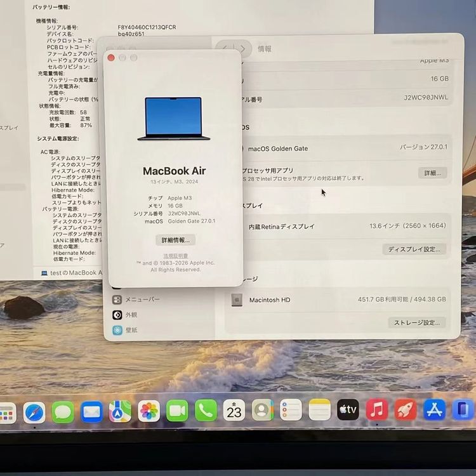Viewport: 476px width, 476px height.
Task: Click システム電源設定 heading in System Information
Action: pyautogui.click(x=58, y=139)
